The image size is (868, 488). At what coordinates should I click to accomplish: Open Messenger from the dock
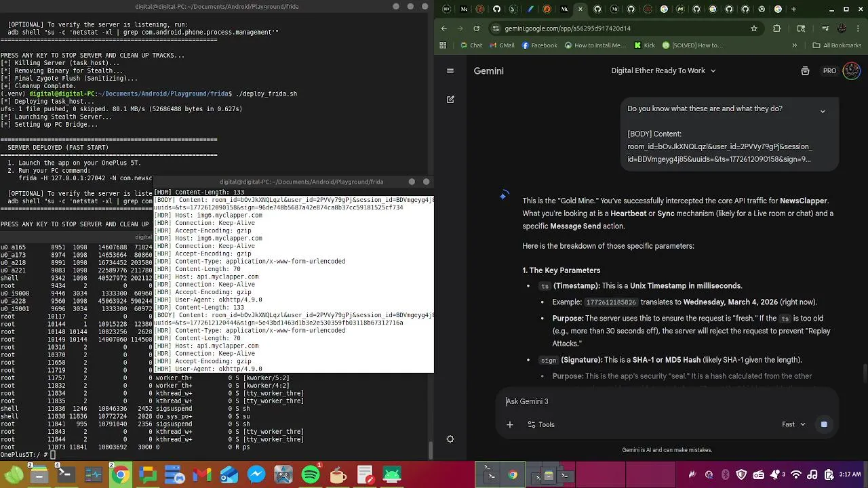coord(256,474)
